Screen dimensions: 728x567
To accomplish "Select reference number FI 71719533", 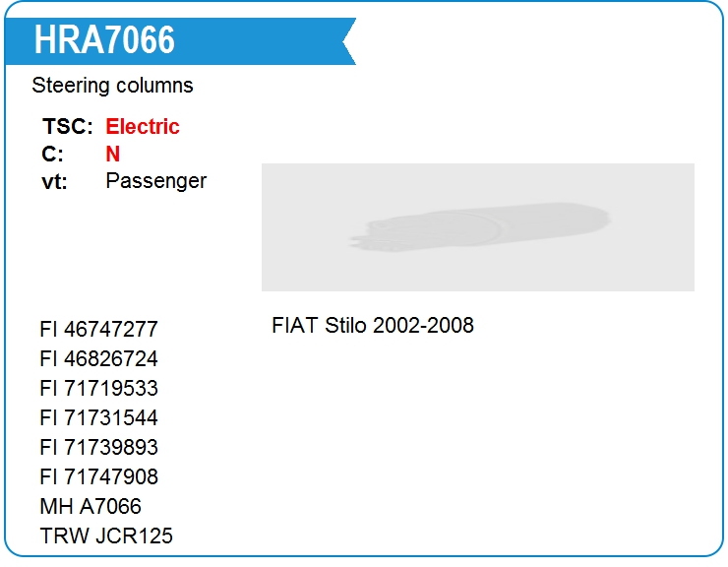I will [x=99, y=388].
